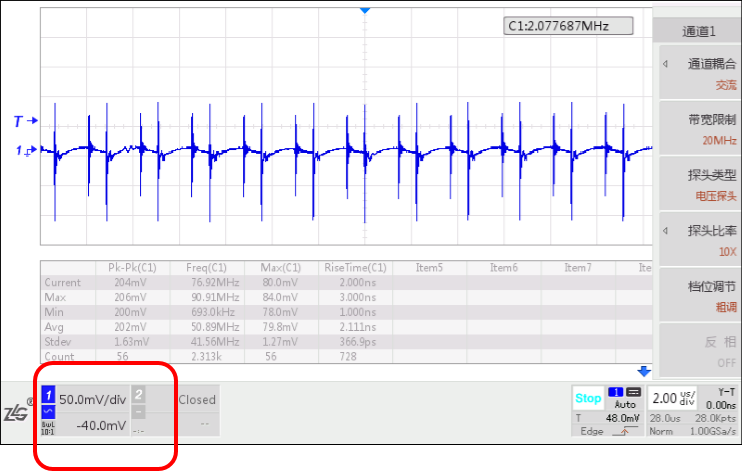Open the 通道1 menu header
Viewport: 742px width, 471px height.
click(697, 30)
